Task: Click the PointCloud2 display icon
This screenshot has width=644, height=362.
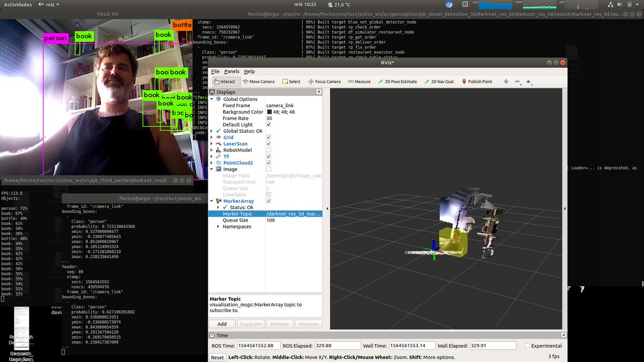Action: 218,163
